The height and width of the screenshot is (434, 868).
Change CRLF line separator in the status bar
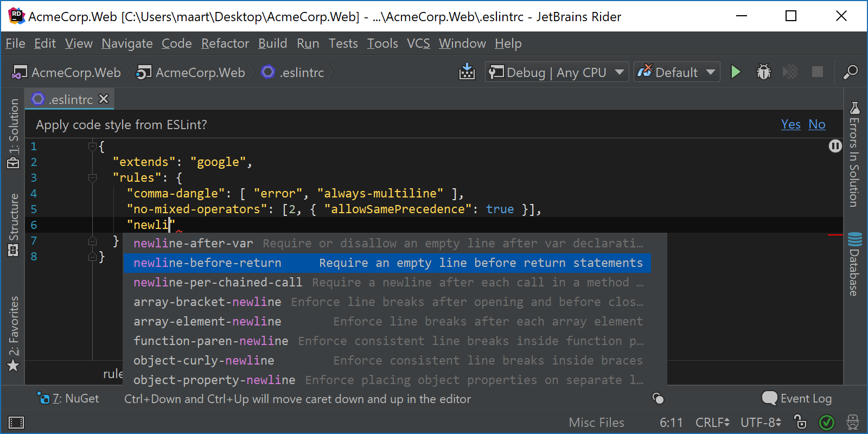click(712, 423)
